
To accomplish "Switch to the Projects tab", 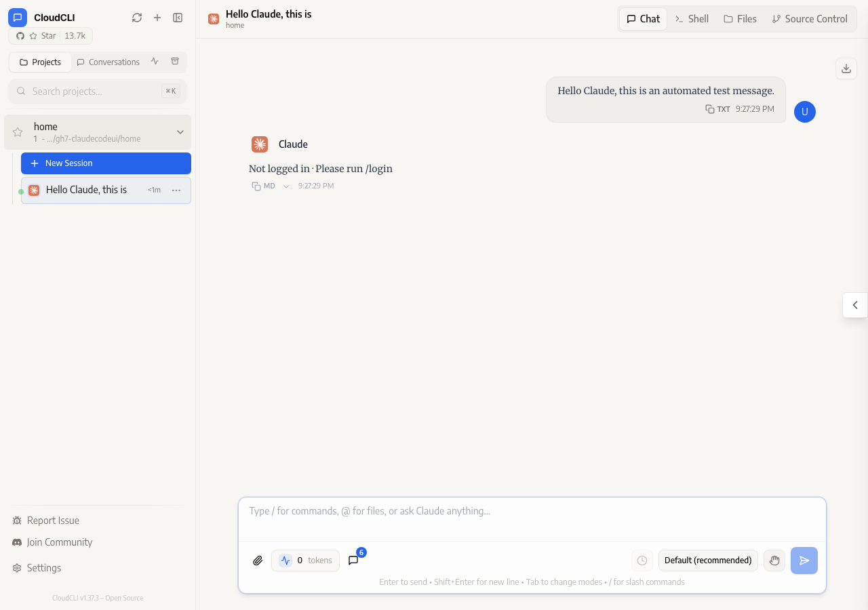I will point(41,62).
